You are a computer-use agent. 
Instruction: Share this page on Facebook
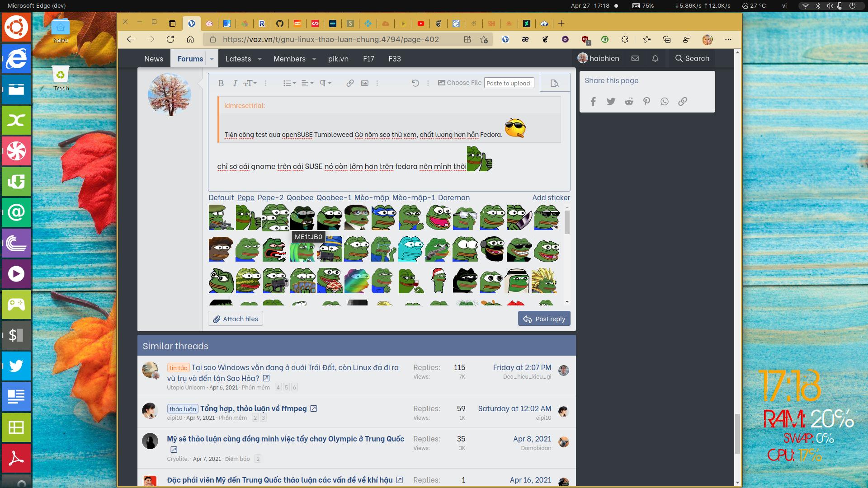[593, 102]
